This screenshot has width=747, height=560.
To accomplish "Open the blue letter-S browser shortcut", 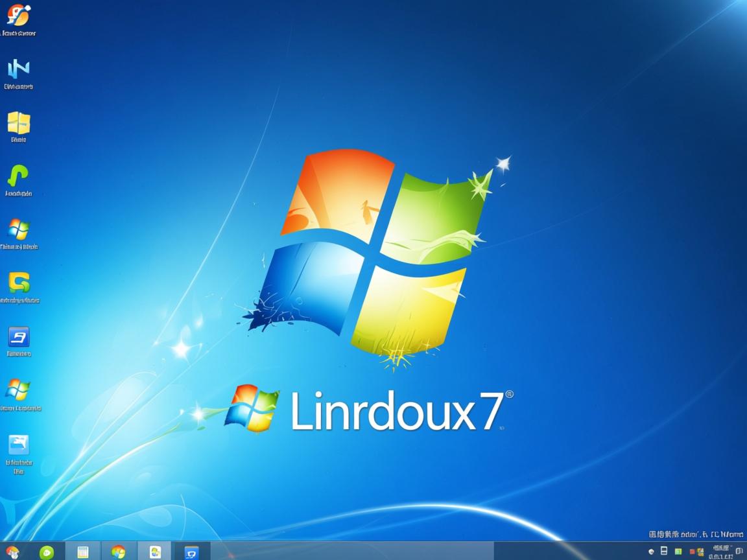I will 19,337.
